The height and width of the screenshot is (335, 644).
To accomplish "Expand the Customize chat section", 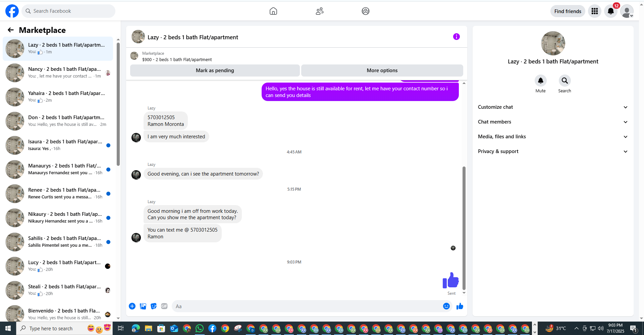I will tap(553, 107).
